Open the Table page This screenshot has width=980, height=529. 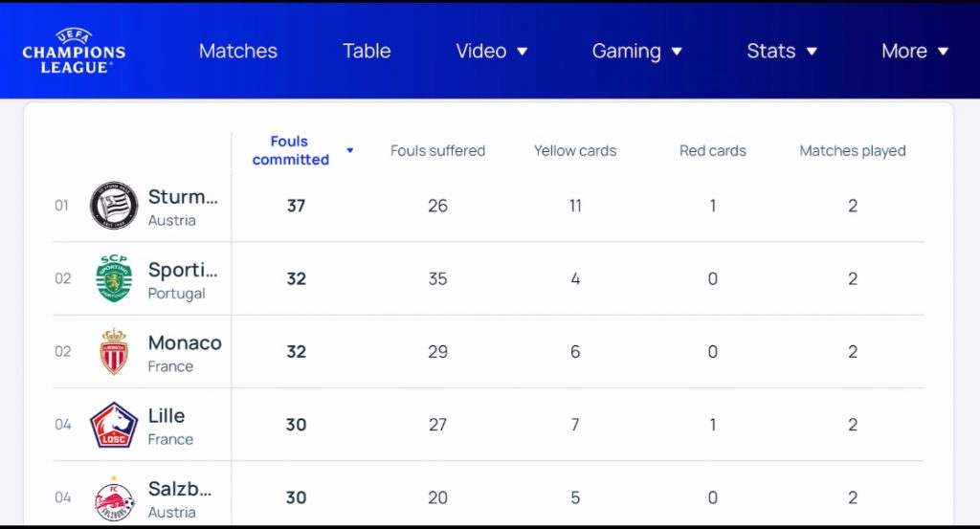[367, 52]
